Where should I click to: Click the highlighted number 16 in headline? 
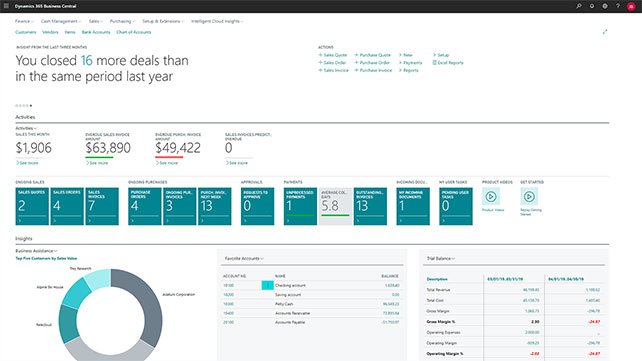[86, 61]
